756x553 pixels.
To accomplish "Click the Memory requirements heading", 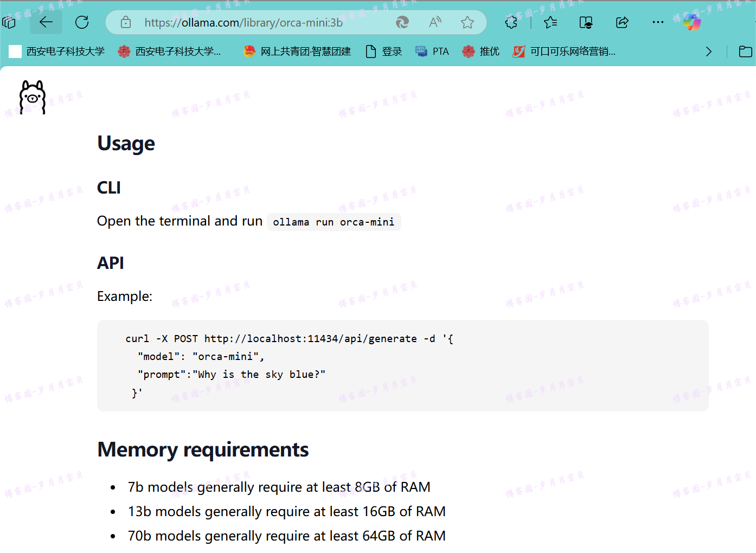I will pyautogui.click(x=203, y=450).
